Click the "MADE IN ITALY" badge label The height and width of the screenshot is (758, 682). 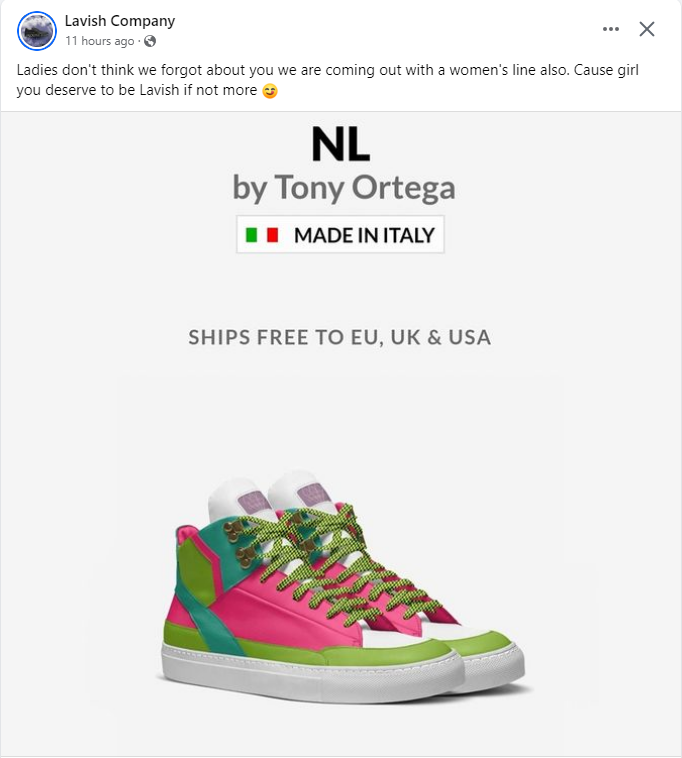[364, 236]
